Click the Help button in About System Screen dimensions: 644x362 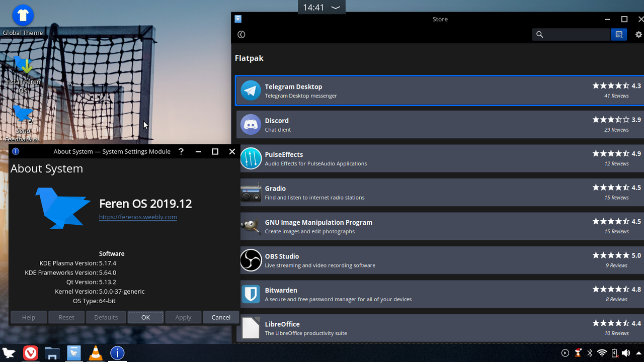29,317
